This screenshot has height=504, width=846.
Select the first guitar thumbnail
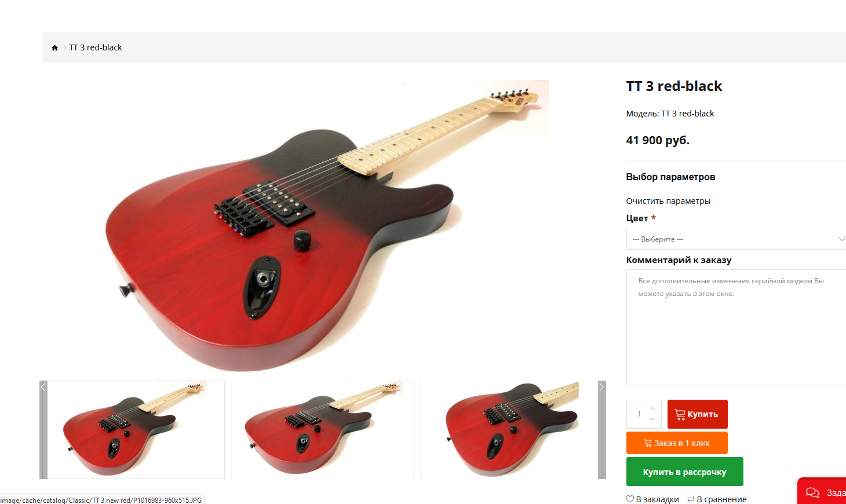click(x=136, y=430)
